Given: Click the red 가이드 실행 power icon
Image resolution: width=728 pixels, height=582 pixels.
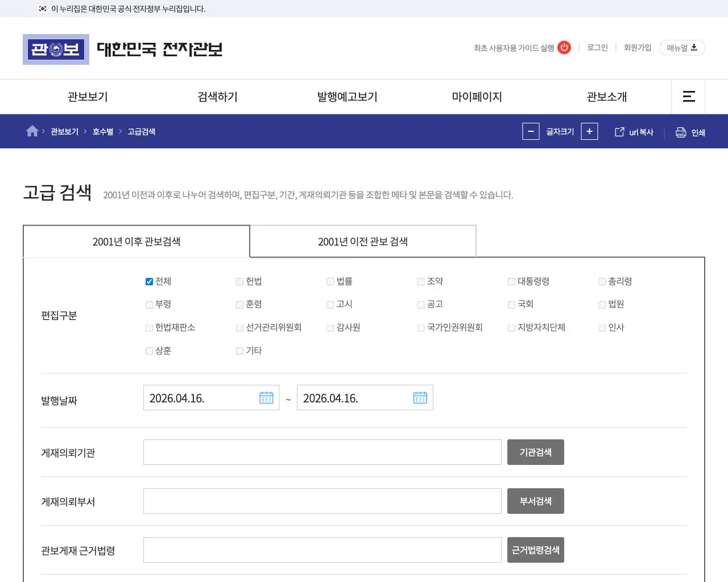Looking at the screenshot, I should pyautogui.click(x=563, y=48).
